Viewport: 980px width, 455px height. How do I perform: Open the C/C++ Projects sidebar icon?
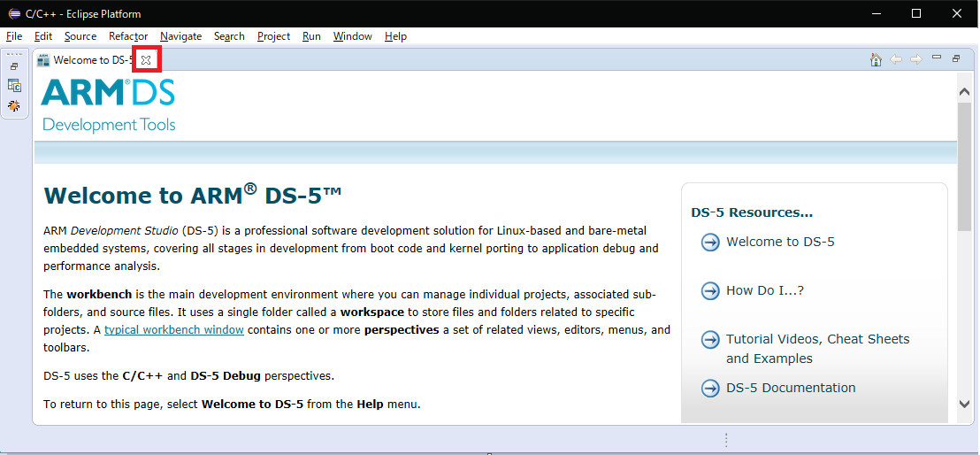pos(14,86)
